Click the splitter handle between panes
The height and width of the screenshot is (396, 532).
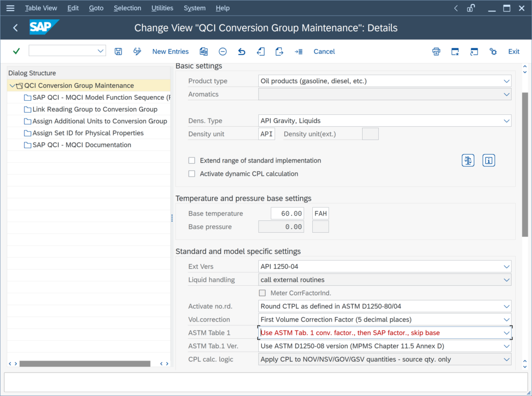click(172, 218)
